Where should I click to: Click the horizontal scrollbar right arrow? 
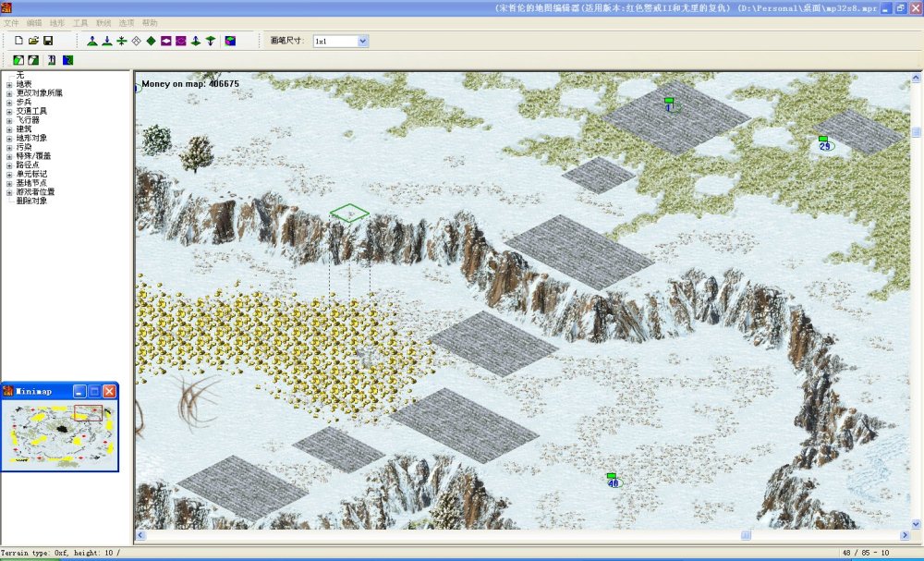[906, 535]
